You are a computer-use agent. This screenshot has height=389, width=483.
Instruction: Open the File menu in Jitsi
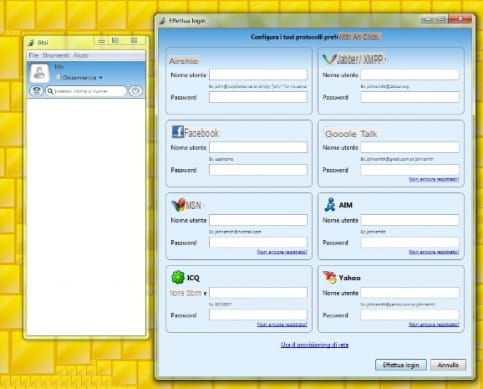tap(34, 55)
